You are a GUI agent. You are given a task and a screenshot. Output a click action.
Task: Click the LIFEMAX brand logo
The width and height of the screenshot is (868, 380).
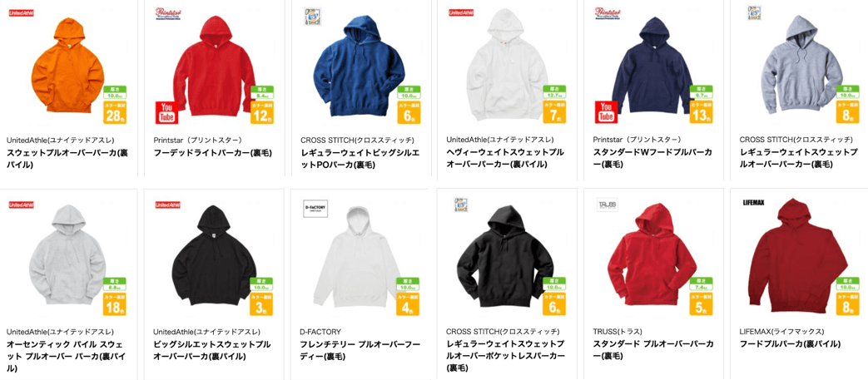[753, 203]
